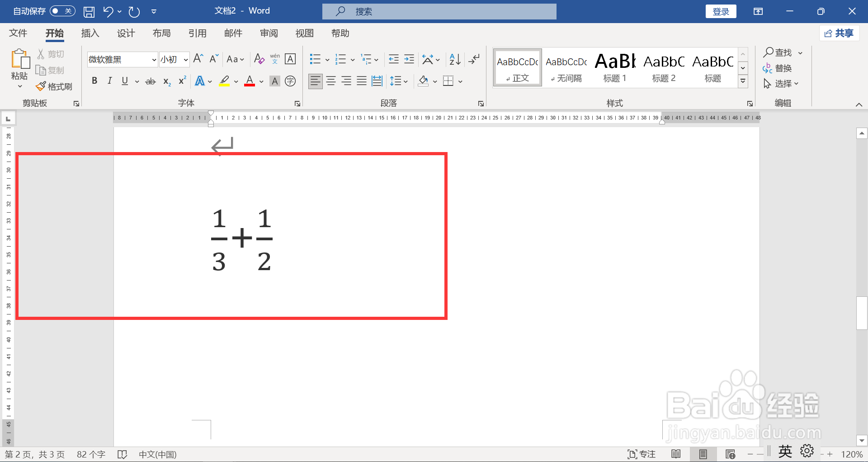Apply yellow text highlight color
Viewport: 868px width, 462px height.
[x=224, y=81]
